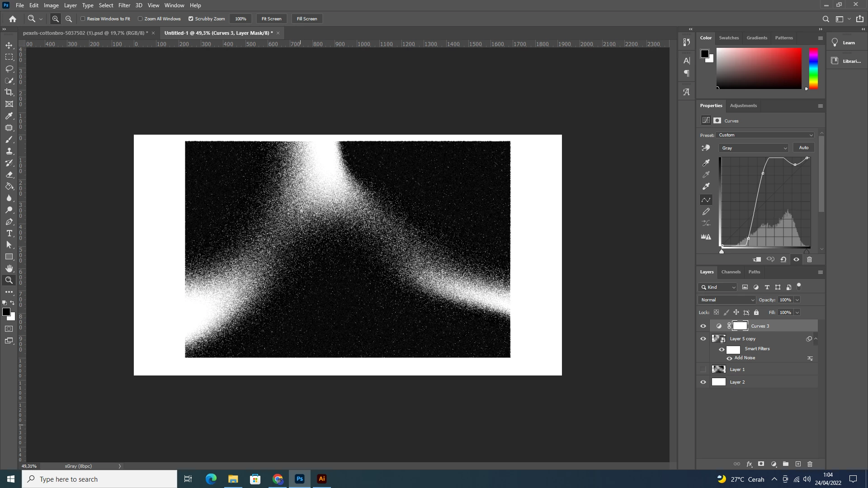Viewport: 868px width, 488px height.
Task: Switch to the Channels tab
Action: click(x=731, y=272)
